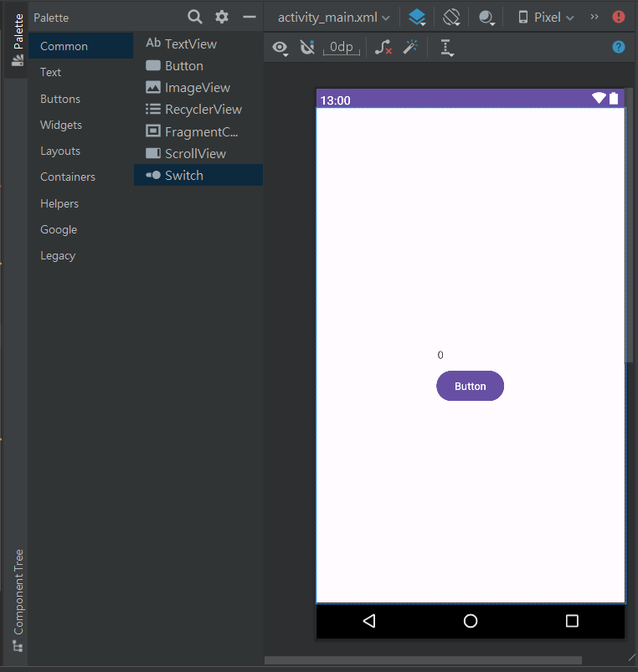Change orientation for preview icon
Screen dimensions: 638x672
pos(451,18)
